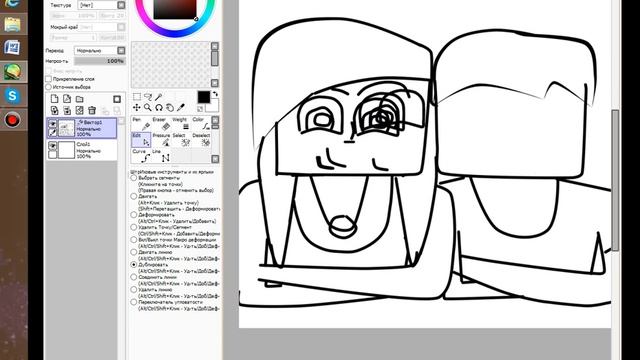
Task: Select Двигать линию radio option
Action: (x=133, y=252)
